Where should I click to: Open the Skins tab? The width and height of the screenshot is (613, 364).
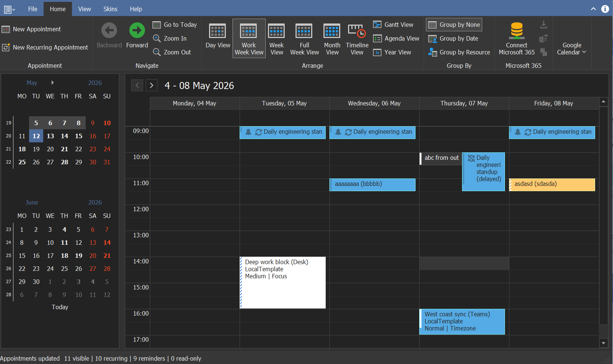point(110,9)
